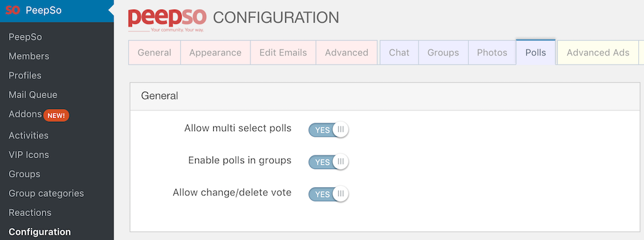Open the Chat settings tab

pyautogui.click(x=399, y=53)
